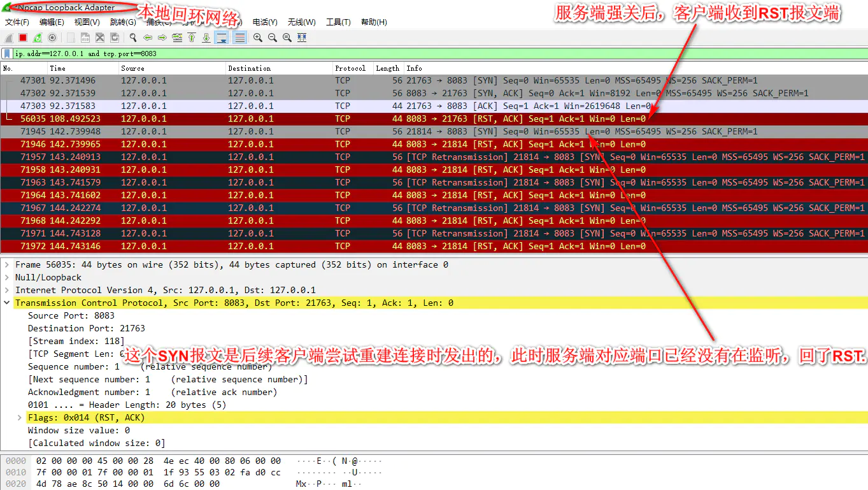Select packet 47302 SYN, ACK row

(434, 93)
